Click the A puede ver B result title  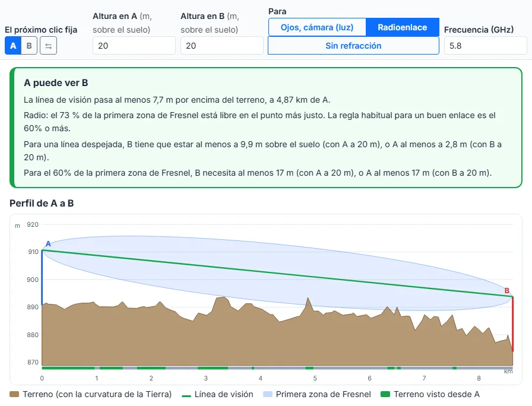tap(56, 83)
